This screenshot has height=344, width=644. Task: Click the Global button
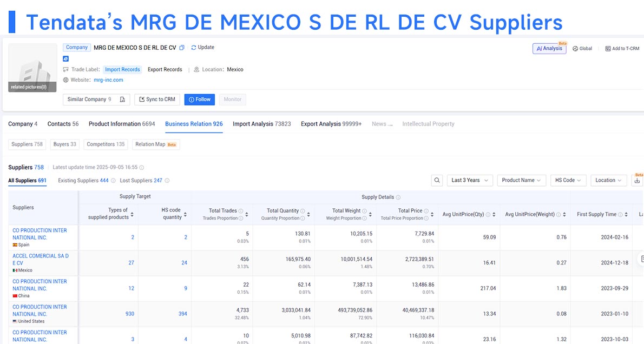[582, 49]
